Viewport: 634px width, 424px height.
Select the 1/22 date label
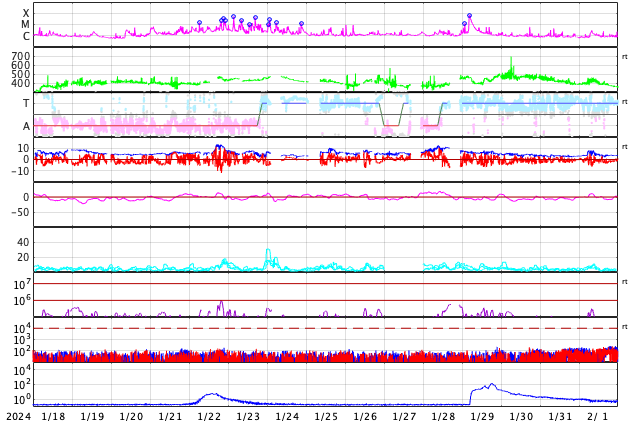coord(209,416)
